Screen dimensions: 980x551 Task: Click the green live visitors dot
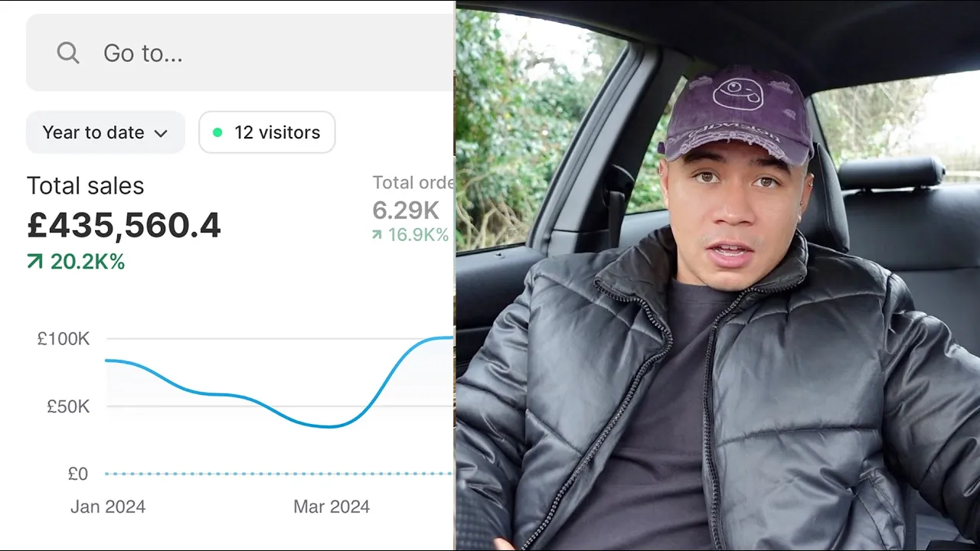coord(217,132)
